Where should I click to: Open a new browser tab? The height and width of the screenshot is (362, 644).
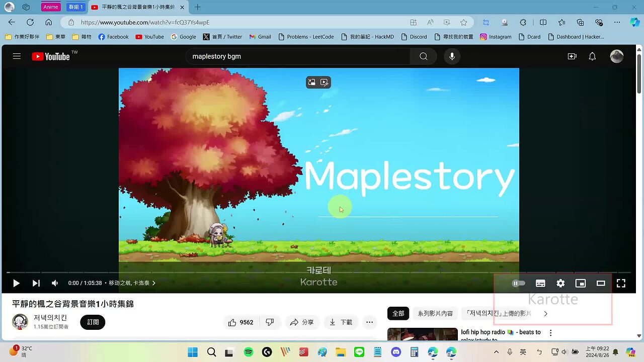pos(197,7)
